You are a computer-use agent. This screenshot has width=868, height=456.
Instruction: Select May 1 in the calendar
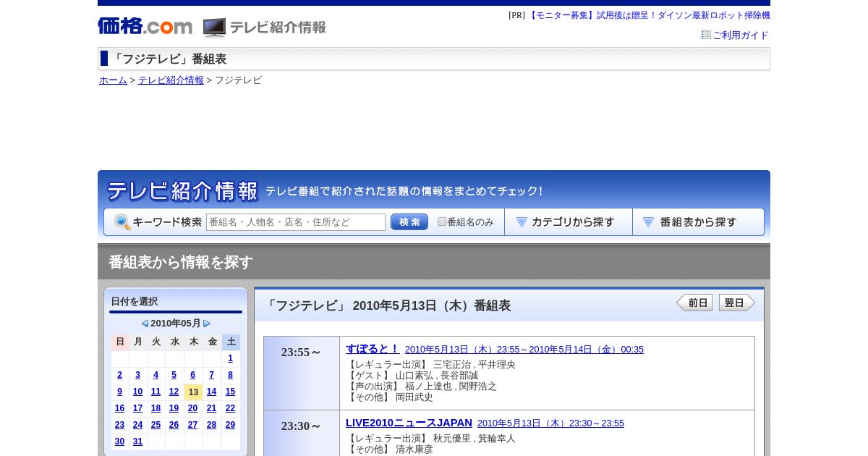pos(230,358)
